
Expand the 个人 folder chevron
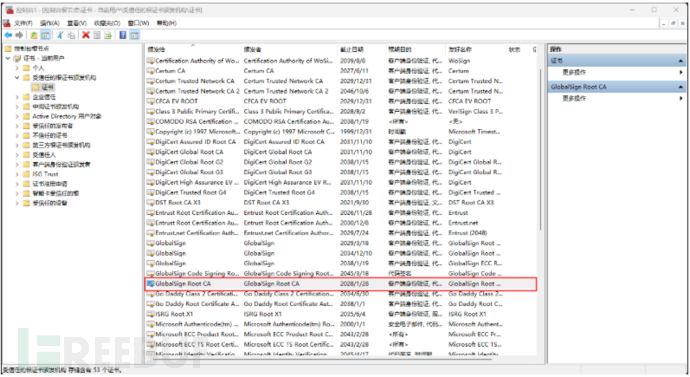tap(17, 68)
